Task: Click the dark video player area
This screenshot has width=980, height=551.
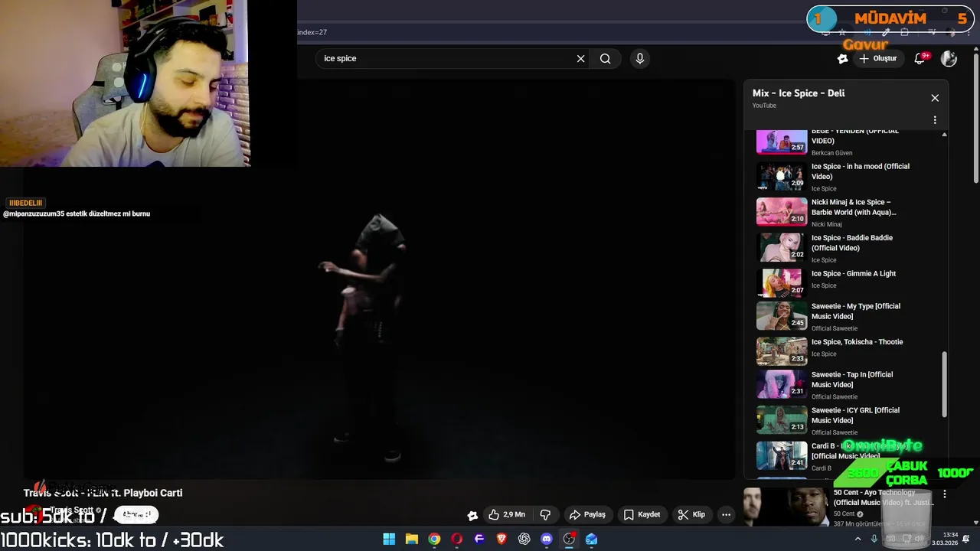Action: point(379,279)
